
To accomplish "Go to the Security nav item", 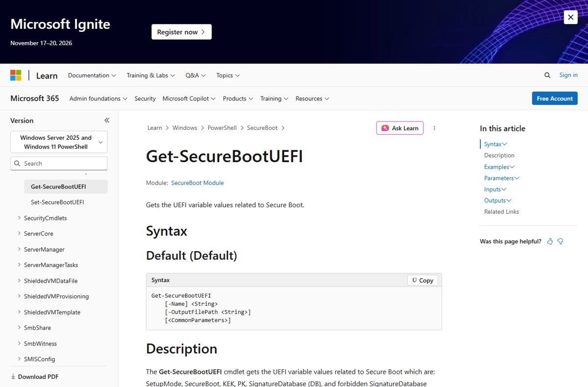I will click(x=145, y=98).
